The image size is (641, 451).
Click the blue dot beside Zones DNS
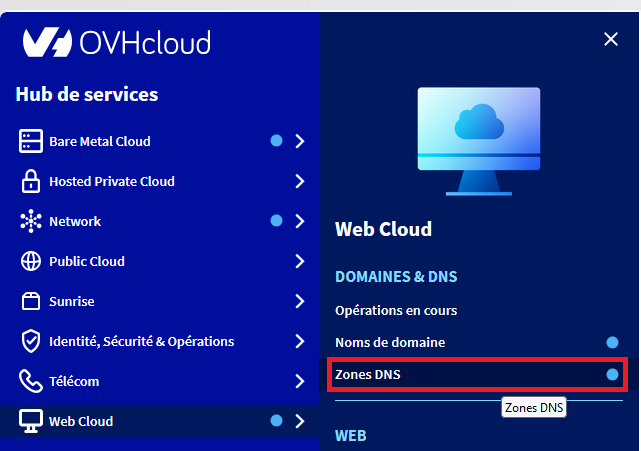(x=612, y=374)
